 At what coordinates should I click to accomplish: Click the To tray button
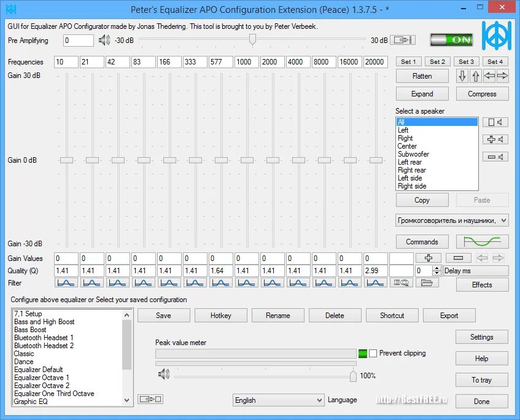click(481, 380)
